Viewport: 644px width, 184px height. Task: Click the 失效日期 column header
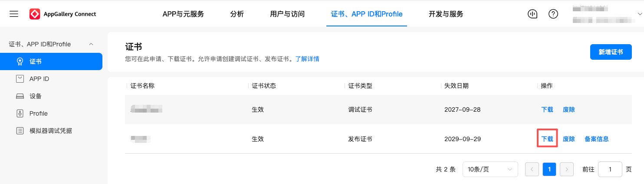click(457, 86)
